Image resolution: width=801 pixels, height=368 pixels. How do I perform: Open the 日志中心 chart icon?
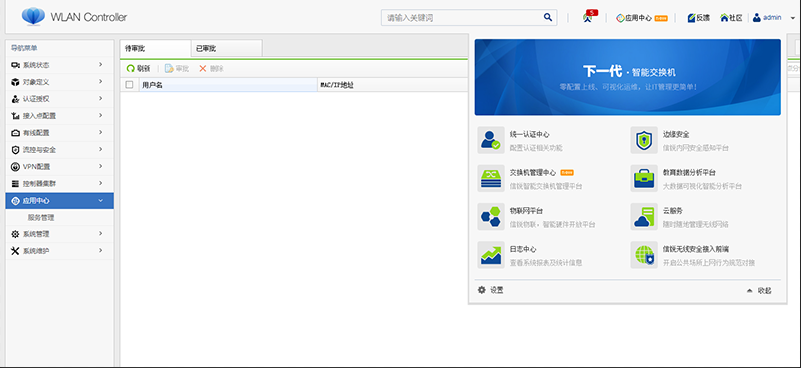(x=491, y=255)
